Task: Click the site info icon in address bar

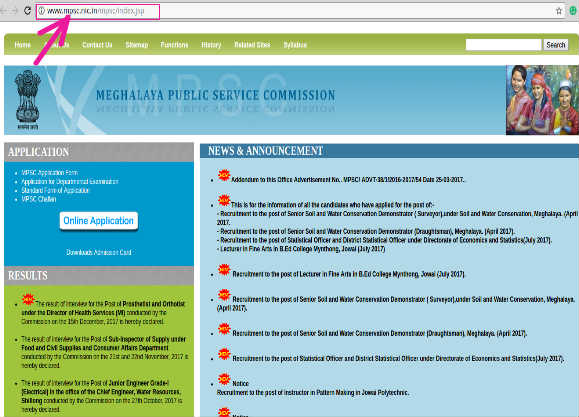Action: [42, 11]
